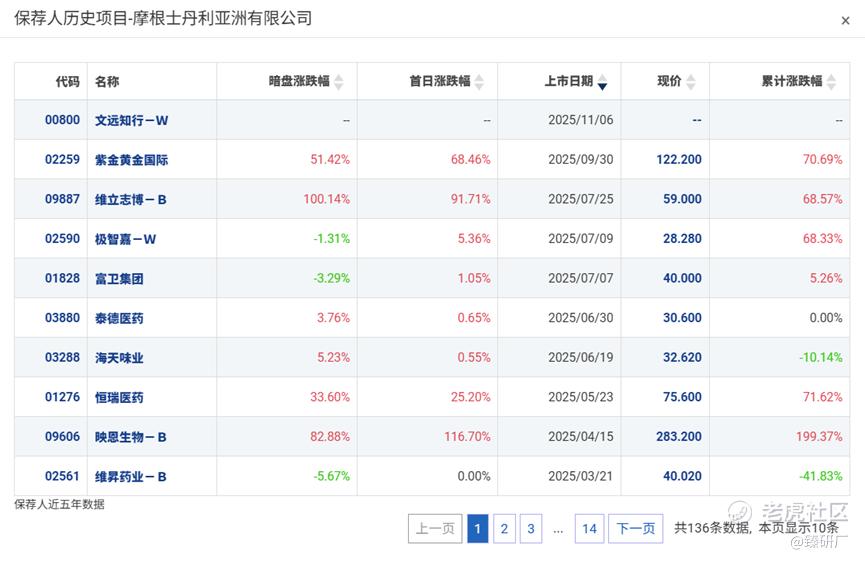Open 维昇药业-B stock link
This screenshot has width=865, height=562.
tap(131, 477)
